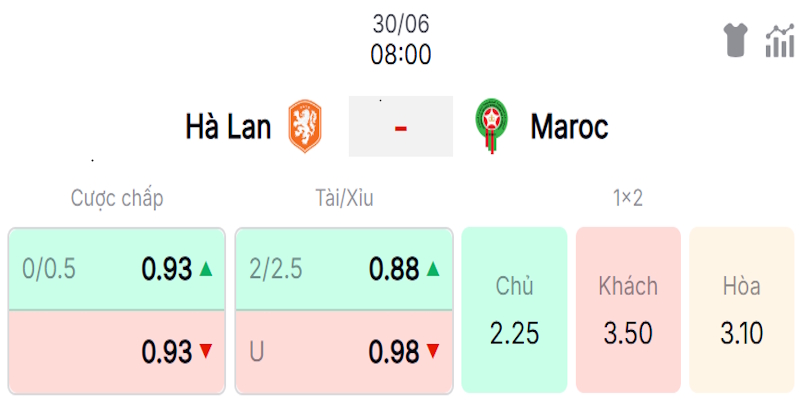Viewport: 800px width, 400px height.
Task: Click the score placeholder dash box
Action: [x=401, y=126]
